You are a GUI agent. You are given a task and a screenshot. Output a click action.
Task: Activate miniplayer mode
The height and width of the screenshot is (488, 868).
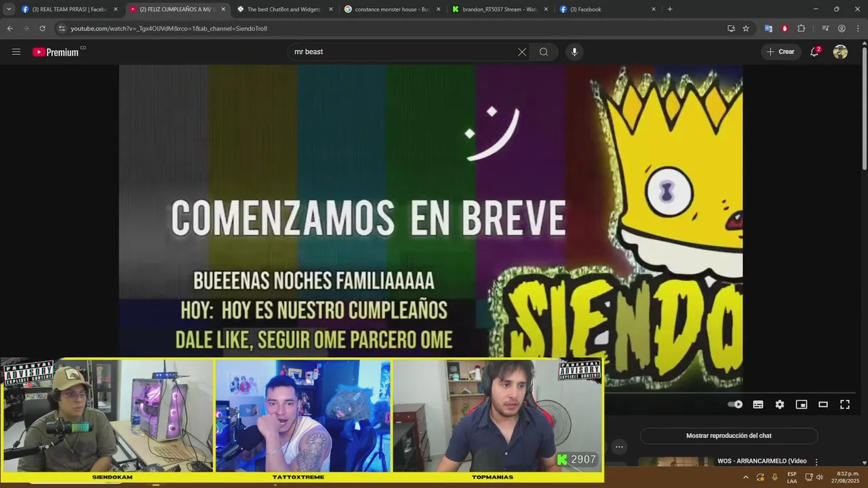point(802,405)
